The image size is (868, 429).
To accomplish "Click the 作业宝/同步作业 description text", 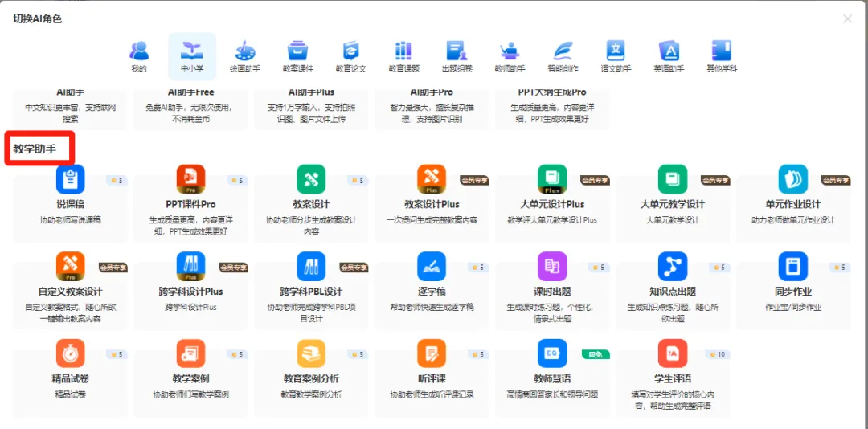I will 792,307.
